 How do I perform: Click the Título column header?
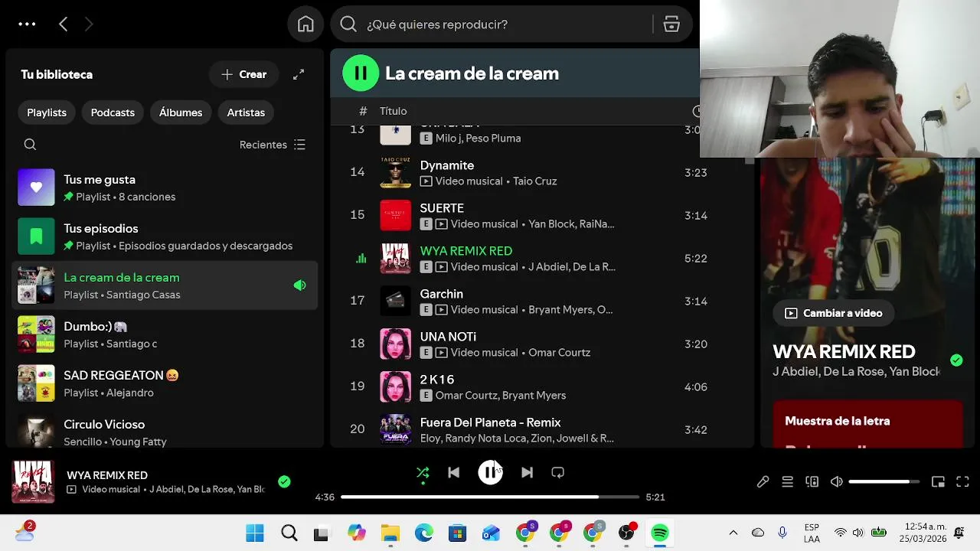[393, 111]
